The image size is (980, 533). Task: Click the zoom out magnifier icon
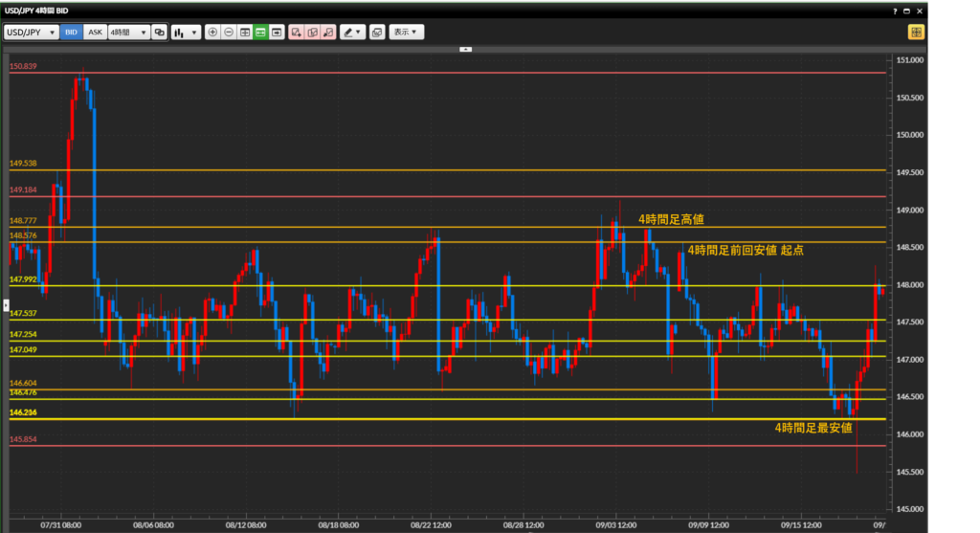click(229, 32)
